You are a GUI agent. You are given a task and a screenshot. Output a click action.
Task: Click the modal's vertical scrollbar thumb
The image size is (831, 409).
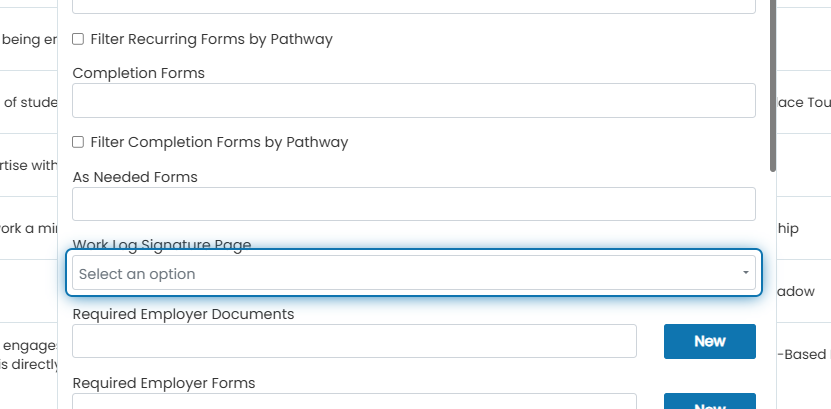point(773,85)
